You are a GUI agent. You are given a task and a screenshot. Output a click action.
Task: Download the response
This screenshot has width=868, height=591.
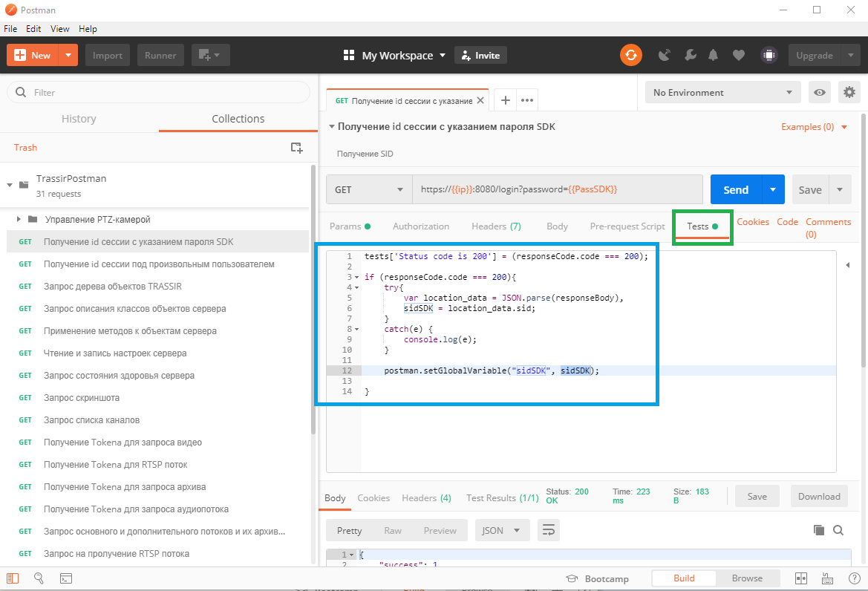click(819, 497)
